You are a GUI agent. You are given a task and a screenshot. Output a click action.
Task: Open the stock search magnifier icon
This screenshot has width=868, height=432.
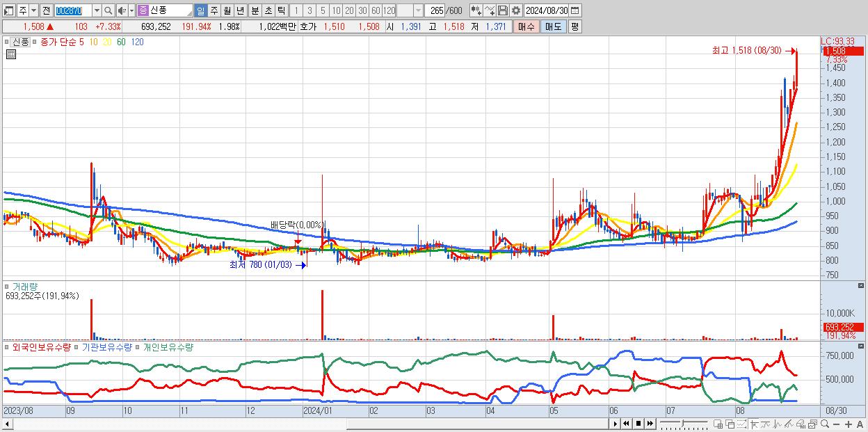click(x=108, y=10)
